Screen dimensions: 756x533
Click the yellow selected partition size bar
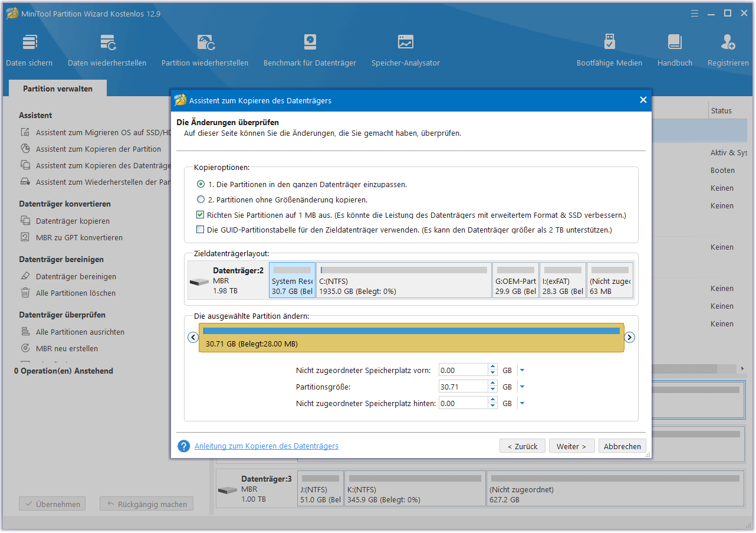pyautogui.click(x=411, y=338)
